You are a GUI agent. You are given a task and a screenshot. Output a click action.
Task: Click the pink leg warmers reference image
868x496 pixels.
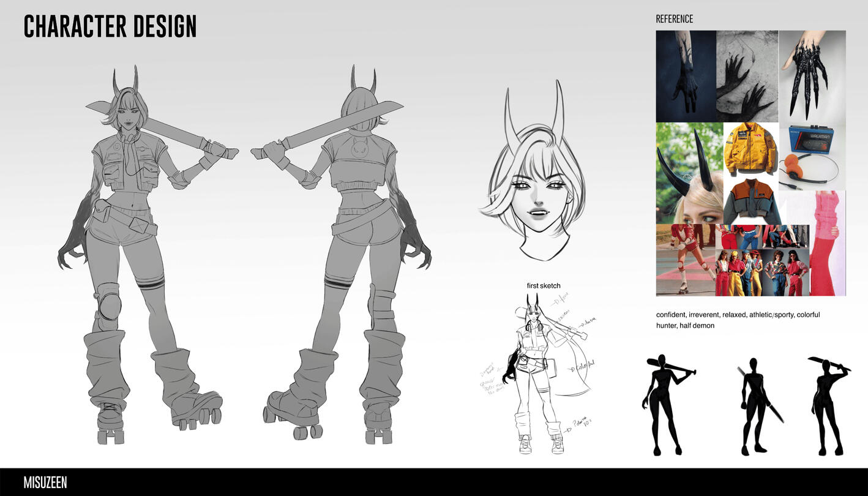tap(828, 242)
